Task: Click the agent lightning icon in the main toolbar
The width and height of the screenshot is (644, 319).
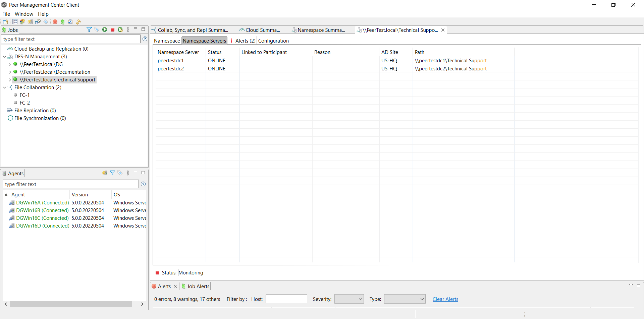Action: [30, 22]
